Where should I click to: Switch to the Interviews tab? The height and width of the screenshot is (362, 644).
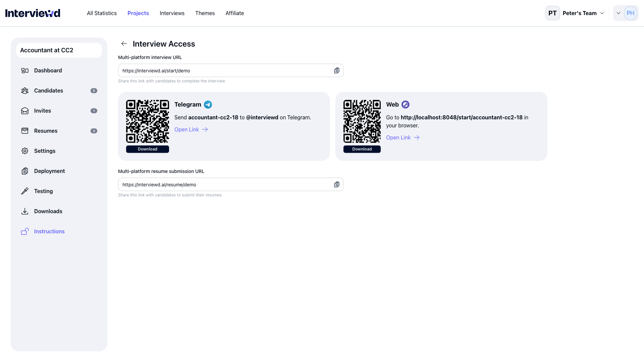click(x=172, y=13)
